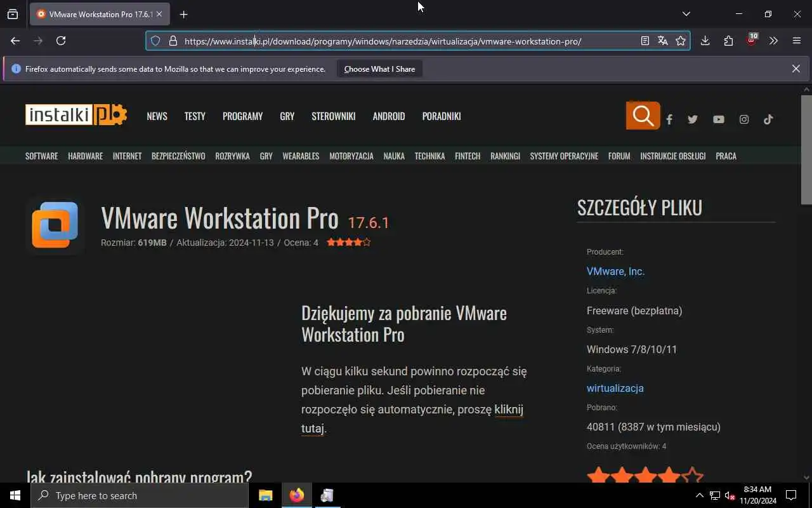The image size is (812, 508).
Task: Open the YouTube social icon
Action: 718,119
